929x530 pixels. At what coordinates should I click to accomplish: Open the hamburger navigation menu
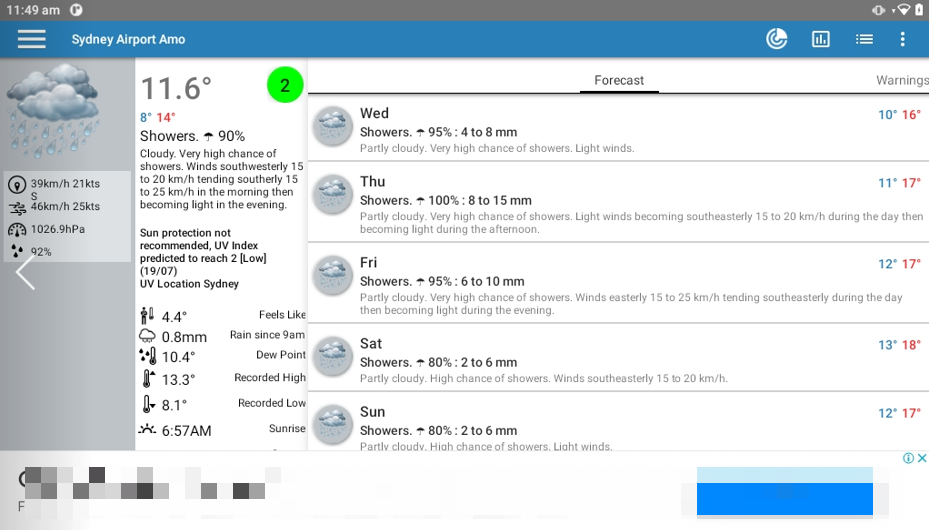tap(31, 39)
